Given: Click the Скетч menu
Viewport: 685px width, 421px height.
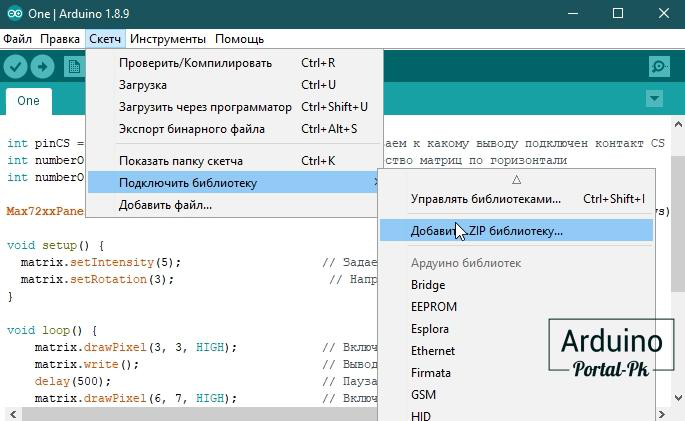Looking at the screenshot, I should (105, 39).
